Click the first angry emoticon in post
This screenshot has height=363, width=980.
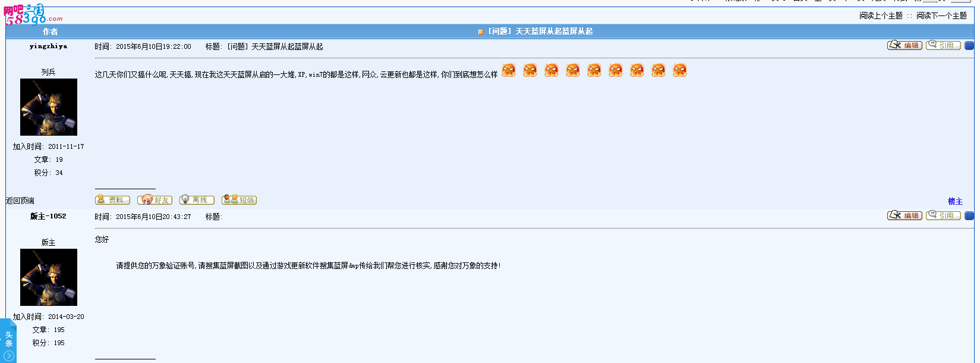click(509, 70)
